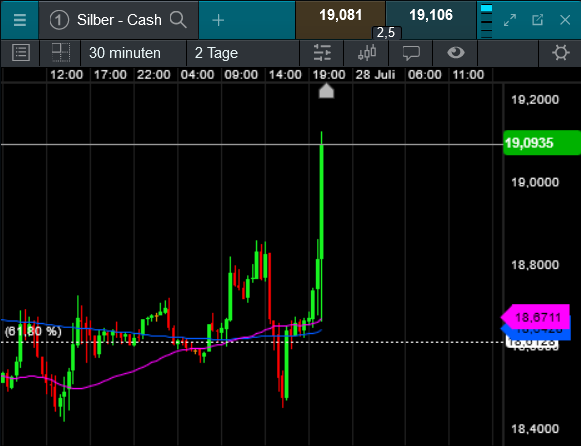Click the 04:00 time axis label
581x446 pixels.
[197, 75]
